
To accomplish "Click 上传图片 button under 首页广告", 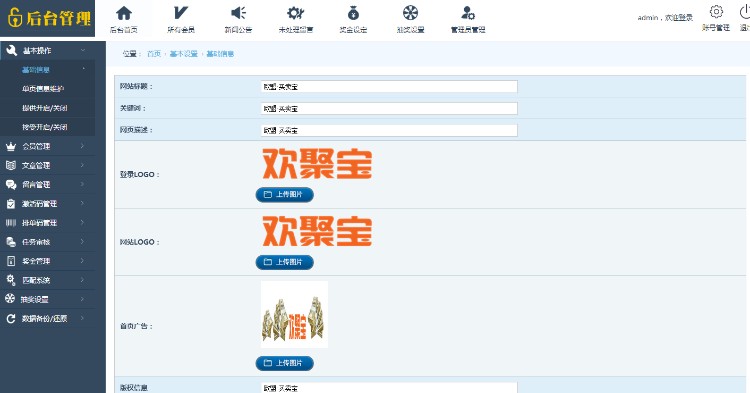I will pyautogui.click(x=285, y=363).
